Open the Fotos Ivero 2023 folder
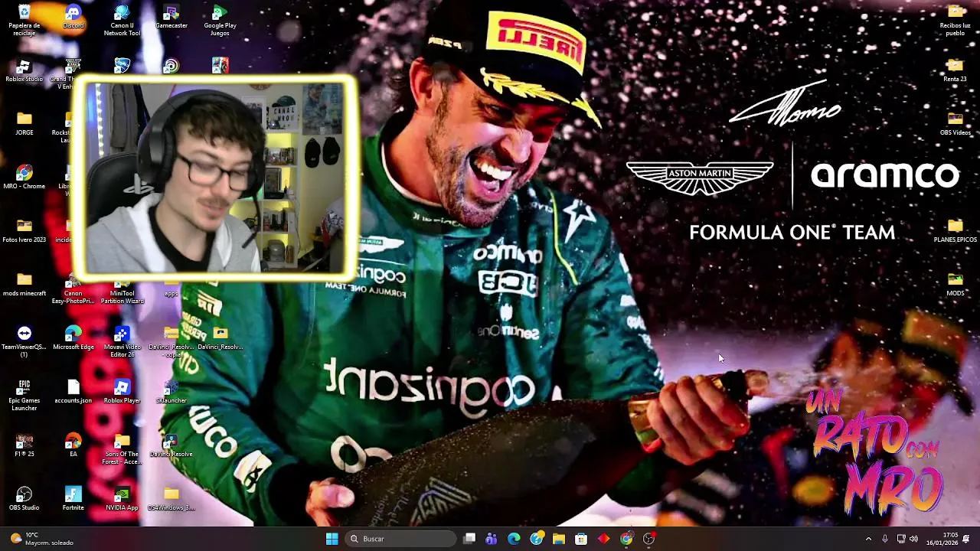Viewport: 980px width, 551px height. 24,231
